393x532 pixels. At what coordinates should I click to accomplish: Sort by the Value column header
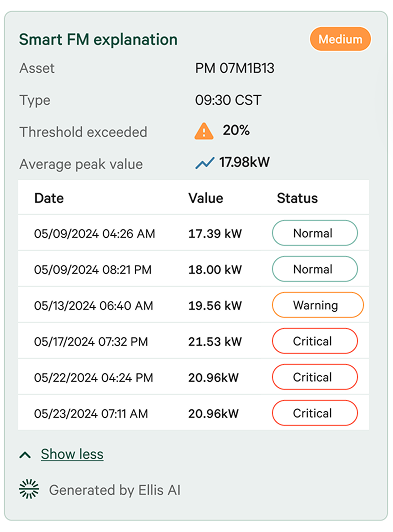tap(206, 198)
